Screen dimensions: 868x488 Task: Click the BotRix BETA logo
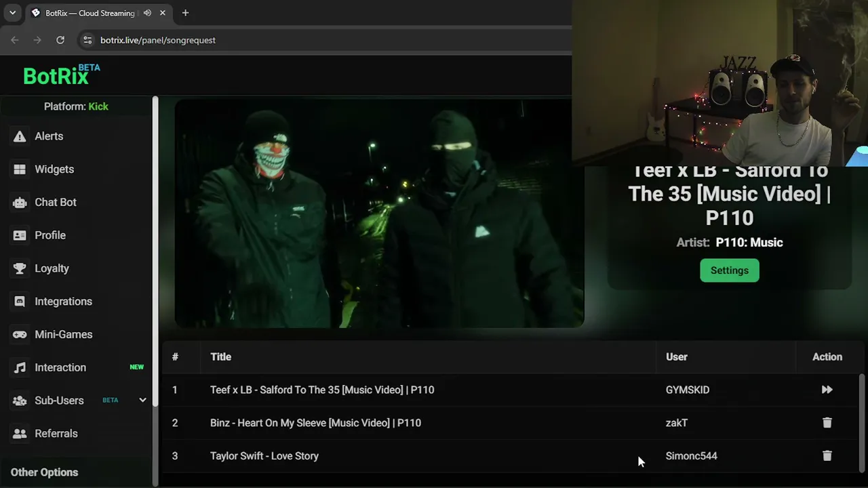(62, 75)
